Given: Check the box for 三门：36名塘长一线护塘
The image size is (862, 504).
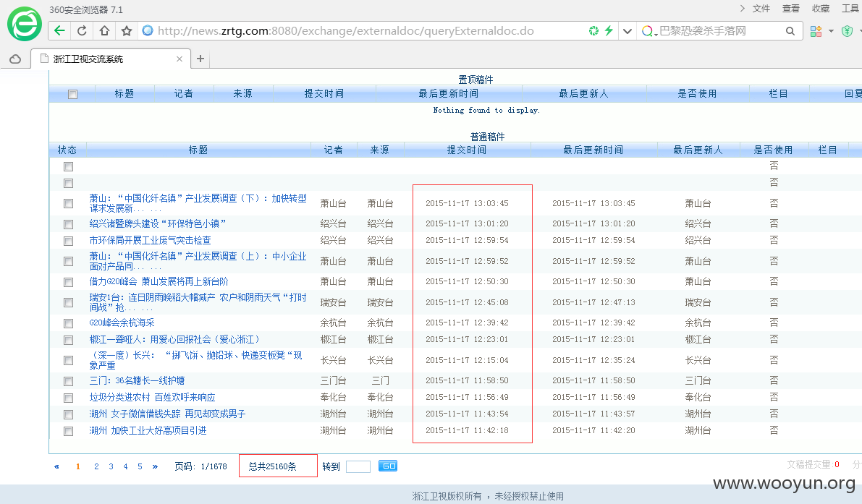Looking at the screenshot, I should pos(68,381).
